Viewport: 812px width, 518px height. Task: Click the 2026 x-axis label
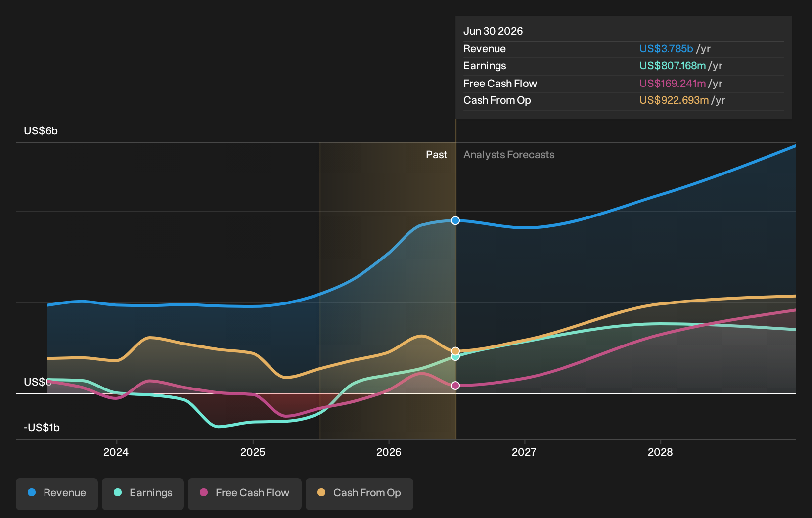pyautogui.click(x=389, y=452)
